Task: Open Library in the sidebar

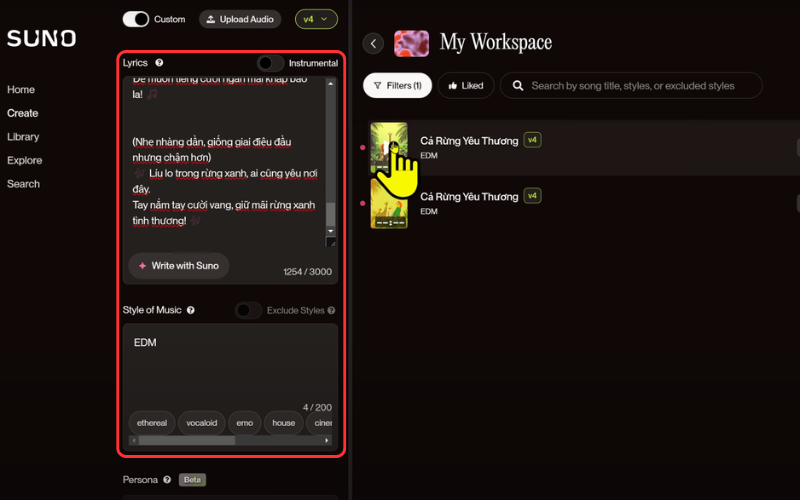Action: click(x=23, y=137)
